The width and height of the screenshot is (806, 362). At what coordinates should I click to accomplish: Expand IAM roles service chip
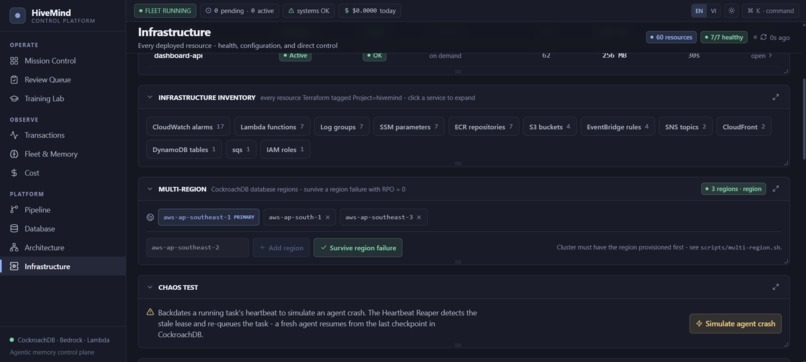[x=285, y=149]
